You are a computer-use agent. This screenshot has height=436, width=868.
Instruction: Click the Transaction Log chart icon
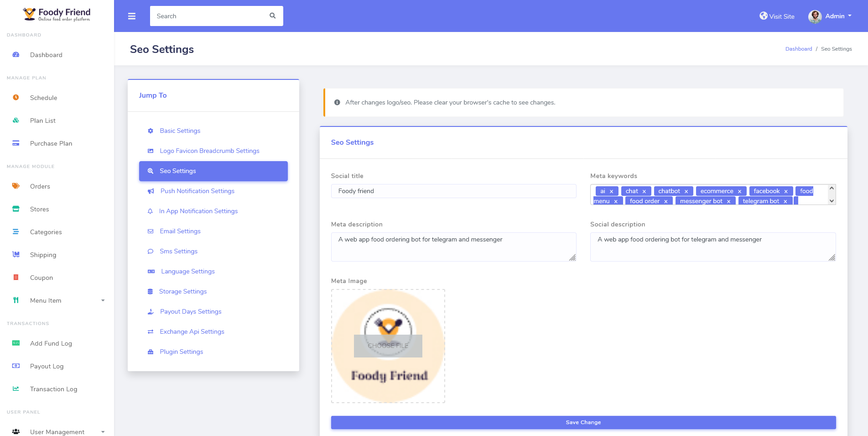16,389
